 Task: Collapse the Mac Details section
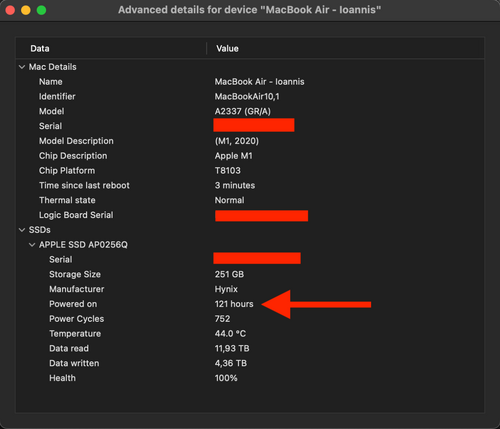click(x=22, y=67)
